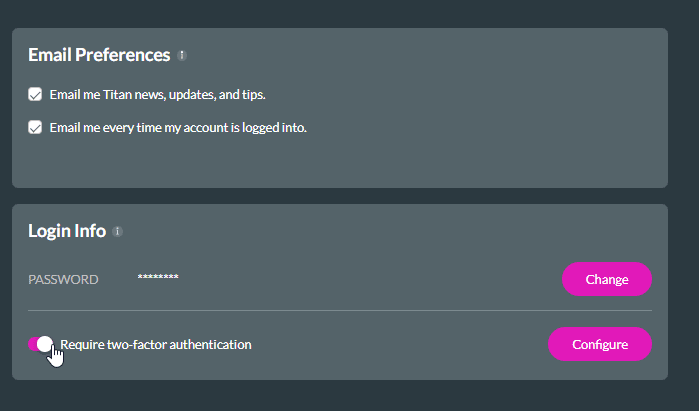Click the dark background above Email Preferences panel
The image size is (699, 411).
(340, 13)
